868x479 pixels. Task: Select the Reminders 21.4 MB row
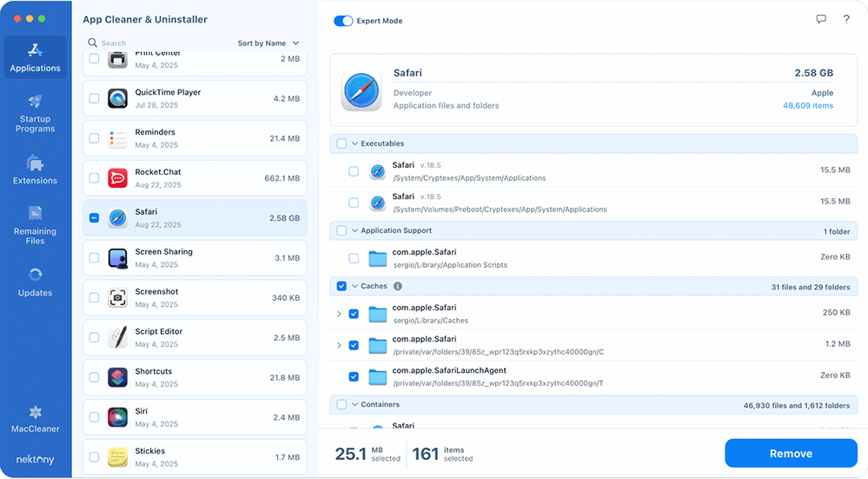pyautogui.click(x=195, y=138)
